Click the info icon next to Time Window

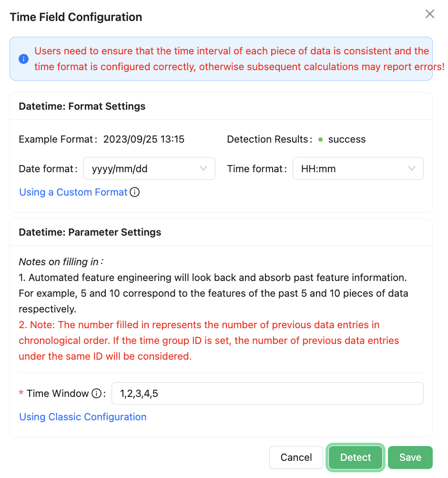point(96,394)
